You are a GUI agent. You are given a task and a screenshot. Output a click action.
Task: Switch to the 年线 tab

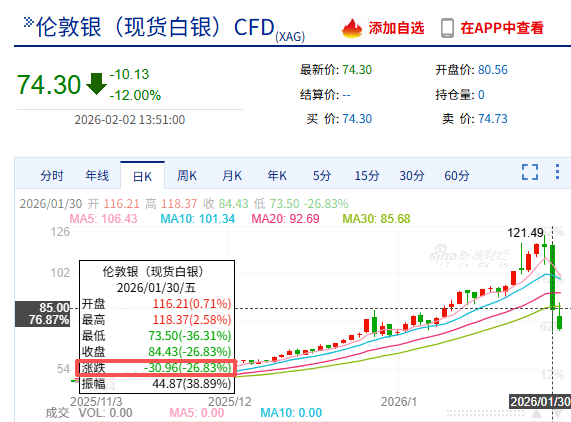(x=97, y=176)
